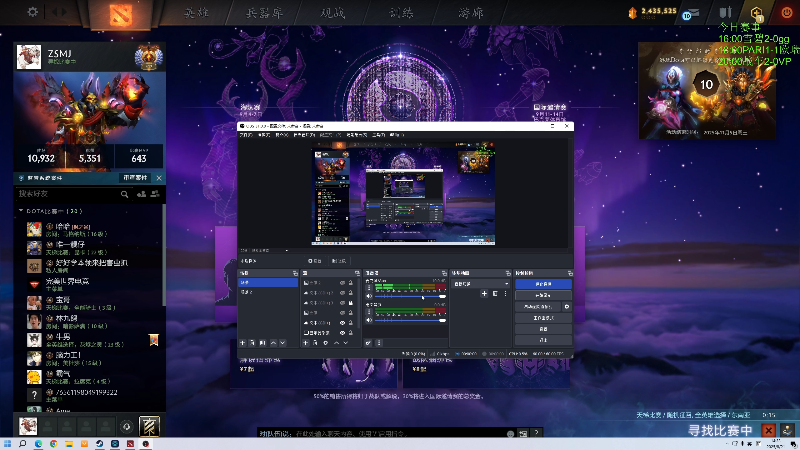Toggle lock on the top OBS source
This screenshot has width=800, height=450.
coord(351,283)
